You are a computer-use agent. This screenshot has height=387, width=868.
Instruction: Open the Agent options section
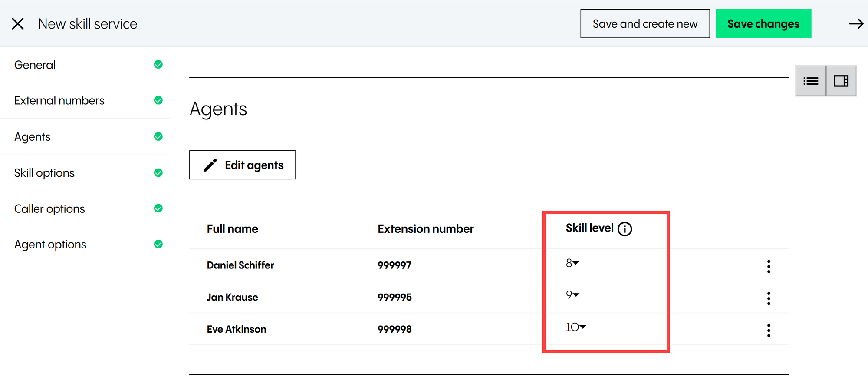click(50, 245)
